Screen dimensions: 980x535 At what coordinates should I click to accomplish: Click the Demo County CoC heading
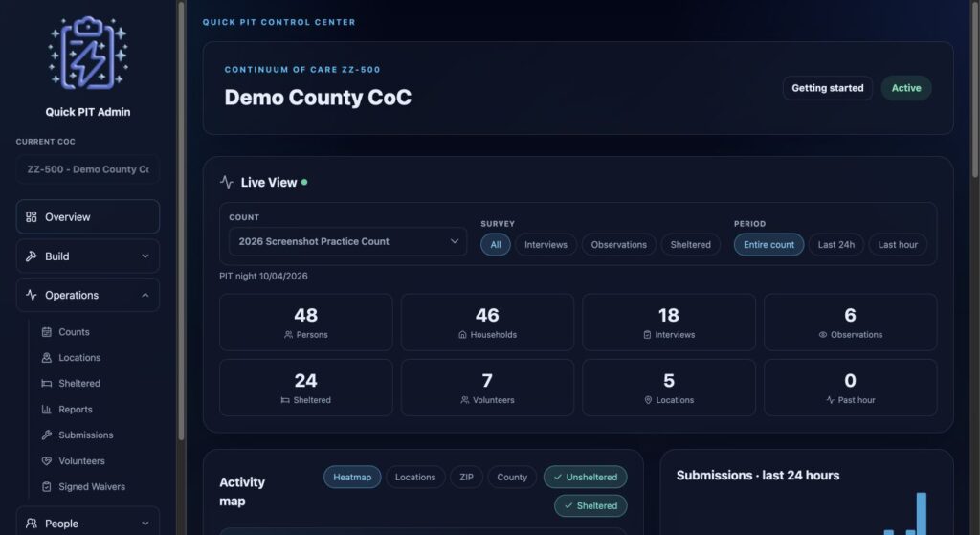[x=318, y=98]
